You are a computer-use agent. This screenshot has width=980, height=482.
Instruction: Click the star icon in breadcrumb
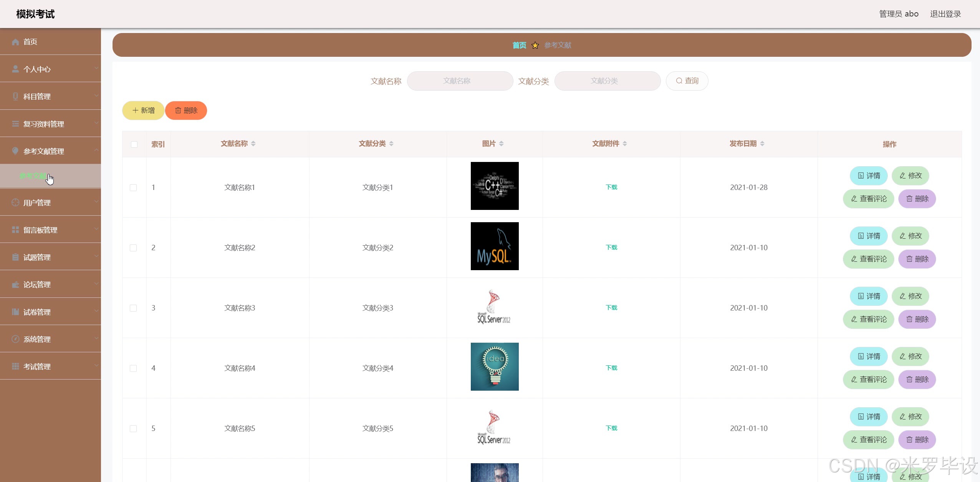click(535, 45)
